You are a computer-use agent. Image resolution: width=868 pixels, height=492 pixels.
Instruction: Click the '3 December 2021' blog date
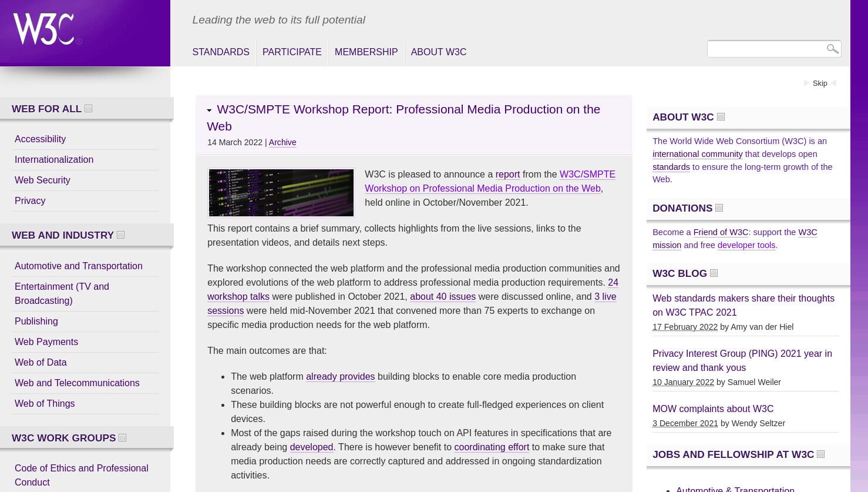[685, 423]
